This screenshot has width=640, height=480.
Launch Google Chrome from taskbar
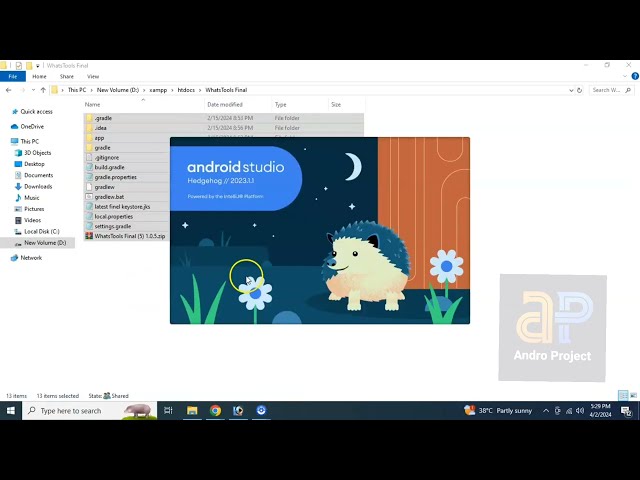coord(215,411)
